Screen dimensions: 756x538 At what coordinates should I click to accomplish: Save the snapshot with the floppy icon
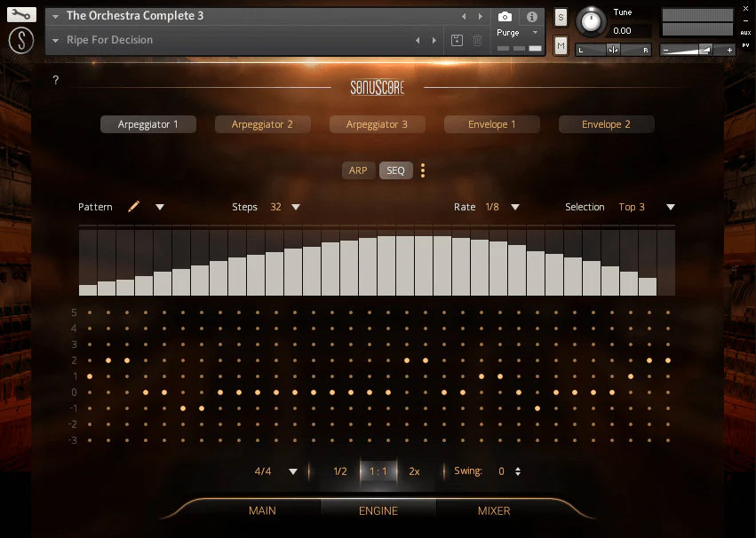(x=457, y=41)
